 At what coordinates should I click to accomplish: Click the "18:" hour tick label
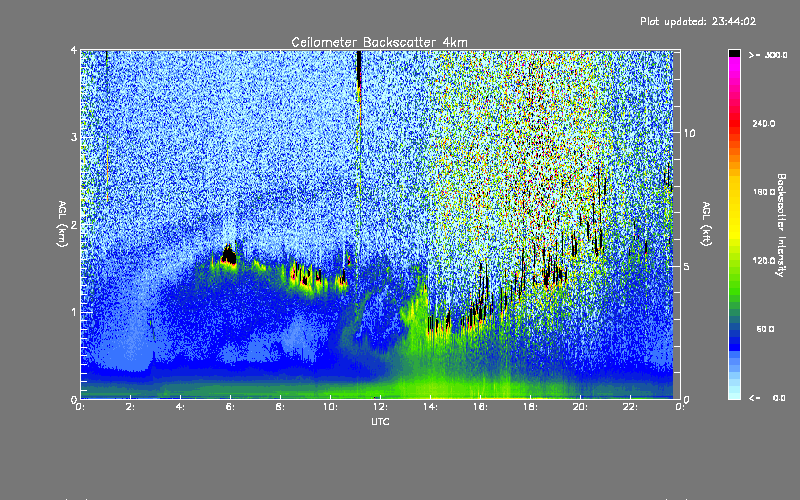pyautogui.click(x=531, y=407)
